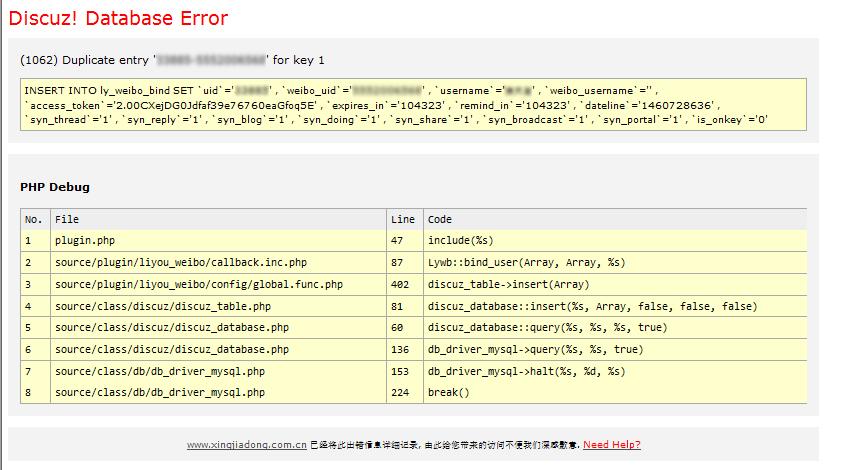Click row number 3 cell
The image size is (852, 470).
pos(35,284)
